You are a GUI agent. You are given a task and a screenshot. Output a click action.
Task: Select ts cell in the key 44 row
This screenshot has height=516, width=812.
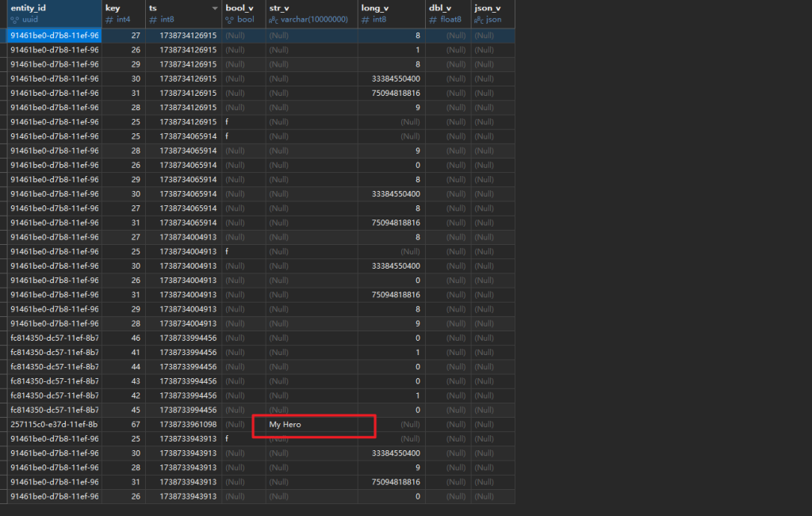[184, 367]
